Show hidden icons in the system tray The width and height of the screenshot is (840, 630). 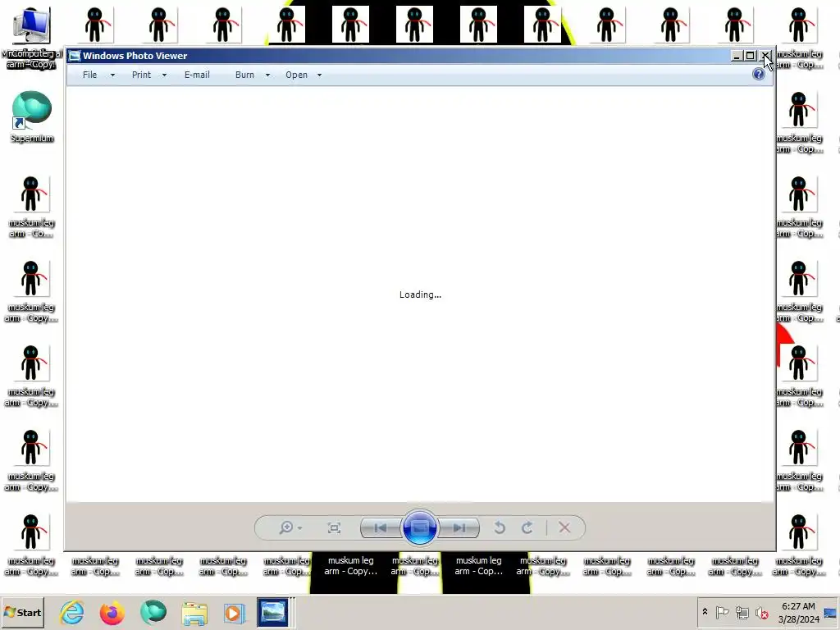(x=705, y=612)
